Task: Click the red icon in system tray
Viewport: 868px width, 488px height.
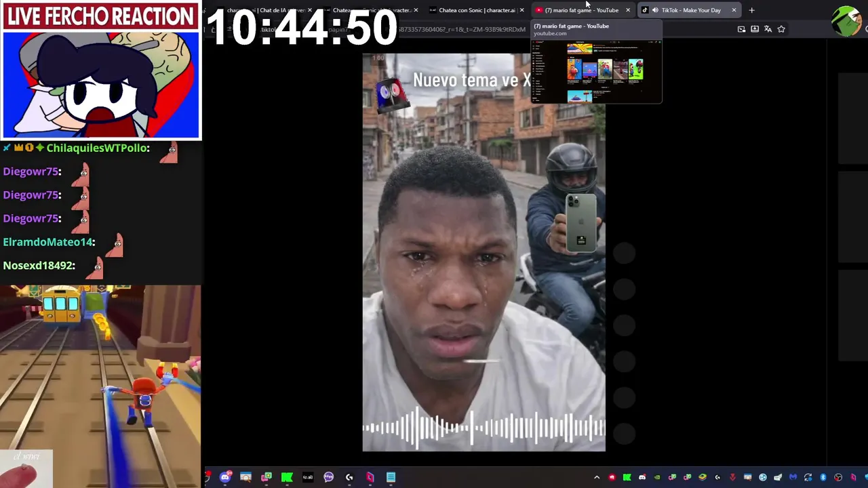Action: click(612, 477)
